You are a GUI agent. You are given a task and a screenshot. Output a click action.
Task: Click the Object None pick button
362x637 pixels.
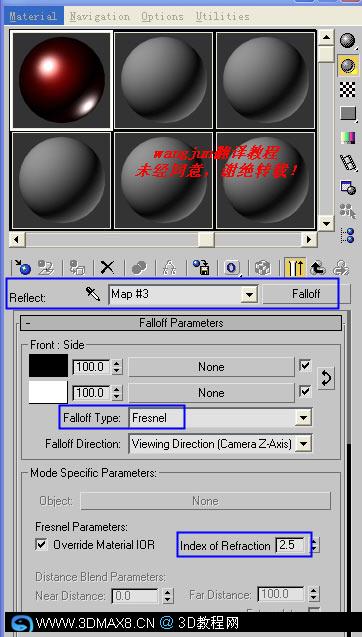coord(205,500)
